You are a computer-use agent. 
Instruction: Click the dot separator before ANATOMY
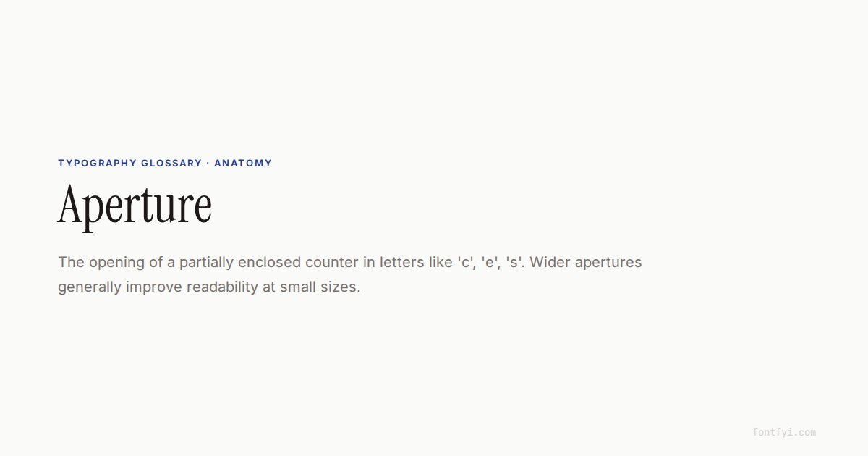(x=208, y=164)
